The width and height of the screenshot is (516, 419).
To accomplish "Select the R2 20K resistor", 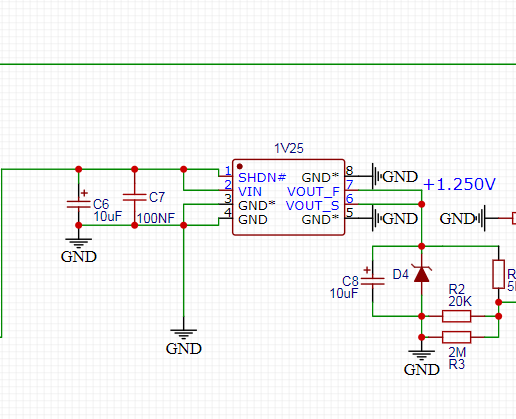I will click(457, 316).
